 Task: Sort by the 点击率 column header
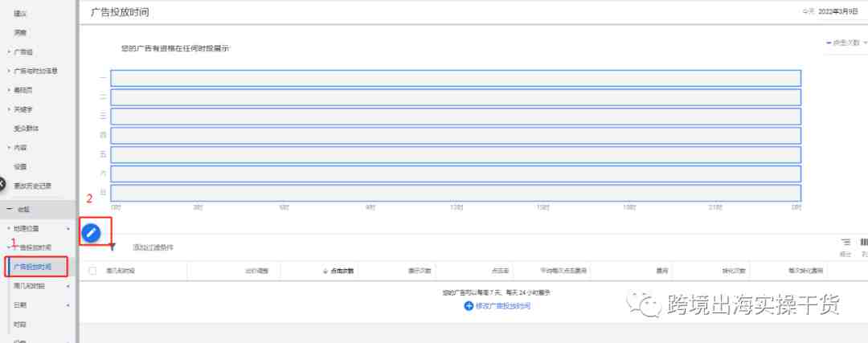500,271
